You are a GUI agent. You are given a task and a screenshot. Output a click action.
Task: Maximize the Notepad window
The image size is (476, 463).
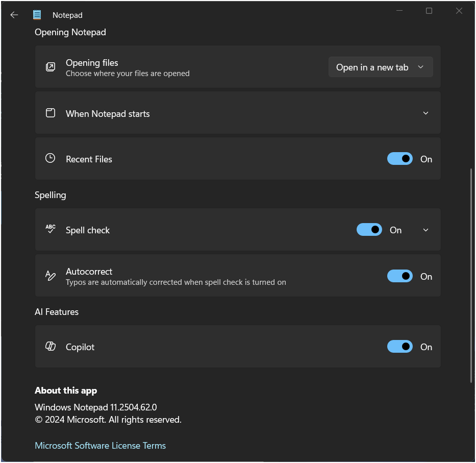[x=429, y=11]
